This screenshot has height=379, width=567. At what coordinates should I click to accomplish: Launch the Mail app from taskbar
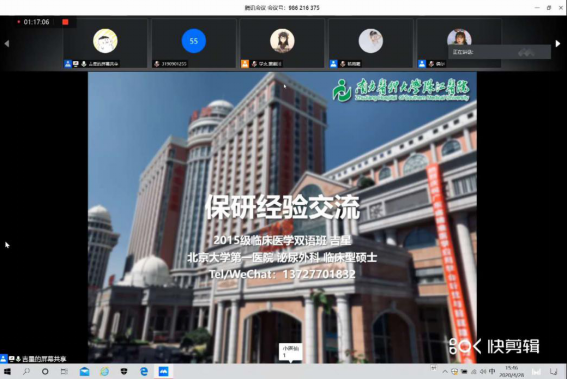tap(84, 371)
